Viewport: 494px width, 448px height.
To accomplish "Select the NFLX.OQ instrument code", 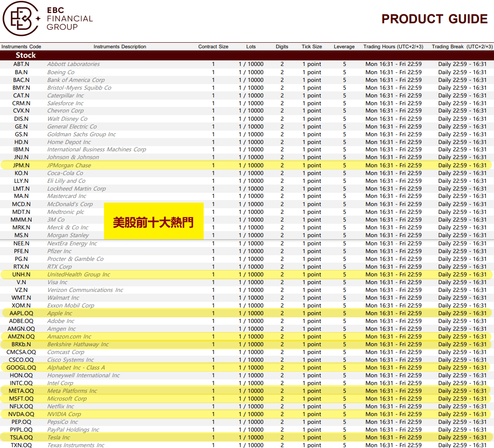I will 21,407.
